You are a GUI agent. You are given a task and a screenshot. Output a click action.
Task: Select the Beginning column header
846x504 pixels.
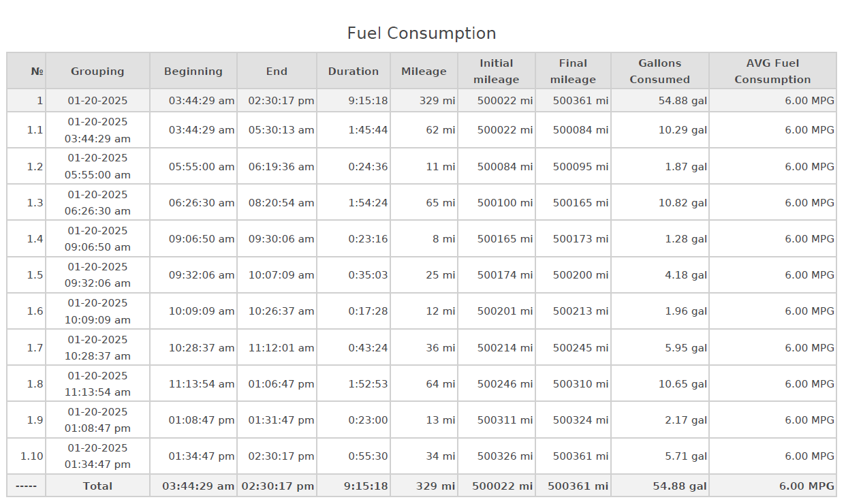pyautogui.click(x=193, y=71)
